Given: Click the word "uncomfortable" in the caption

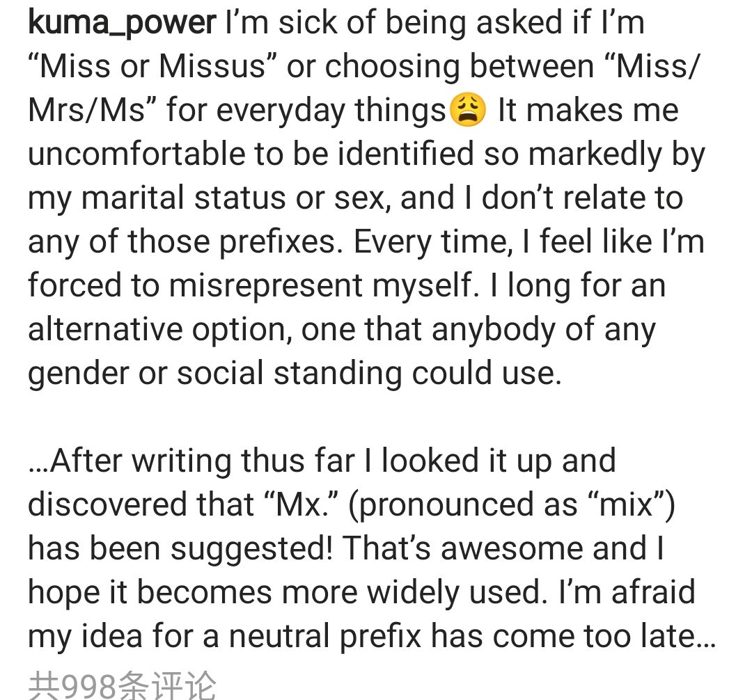Looking at the screenshot, I should coord(135,154).
